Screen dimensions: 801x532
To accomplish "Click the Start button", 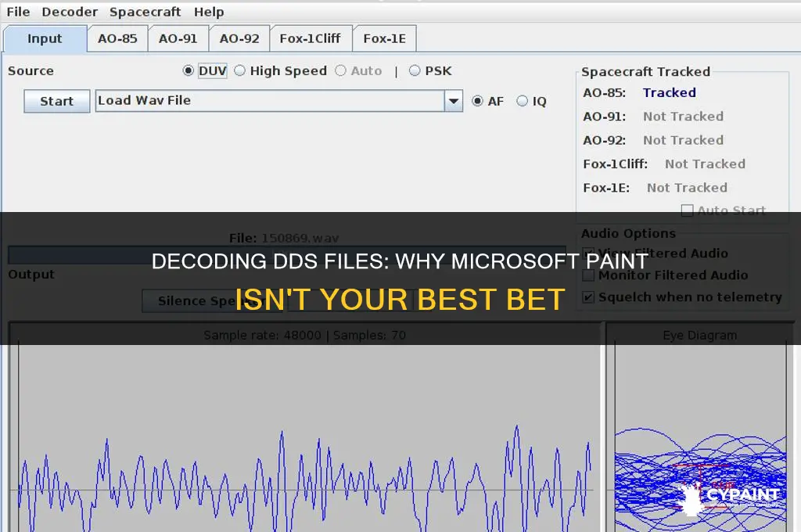I will click(56, 101).
